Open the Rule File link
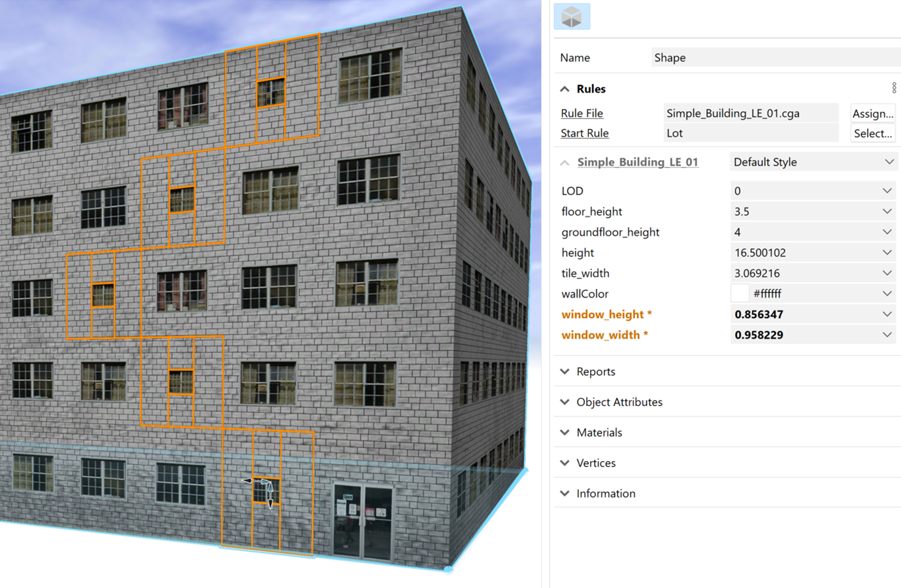The width and height of the screenshot is (901, 588). [582, 114]
